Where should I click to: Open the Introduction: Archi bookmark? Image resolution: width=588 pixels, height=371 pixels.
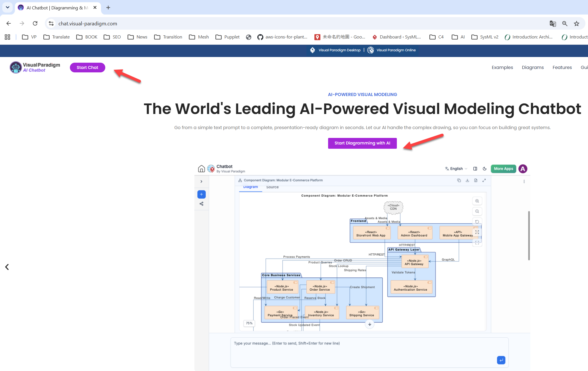(529, 37)
